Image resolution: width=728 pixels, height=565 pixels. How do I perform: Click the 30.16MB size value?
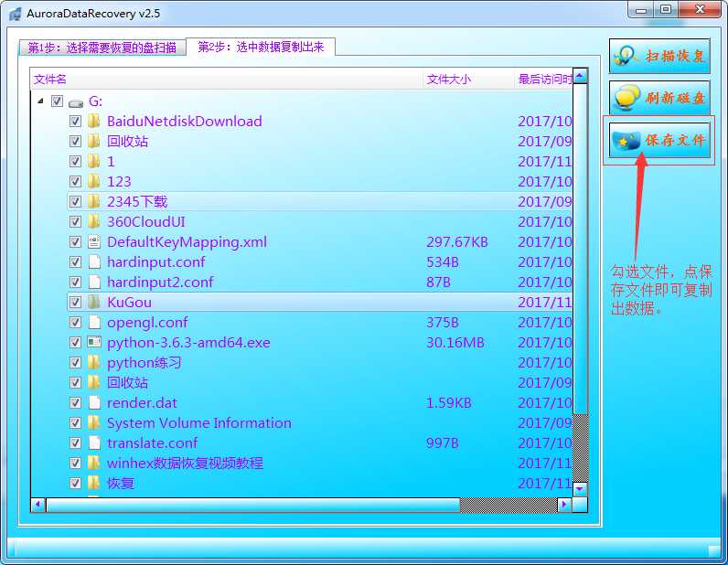pyautogui.click(x=455, y=343)
